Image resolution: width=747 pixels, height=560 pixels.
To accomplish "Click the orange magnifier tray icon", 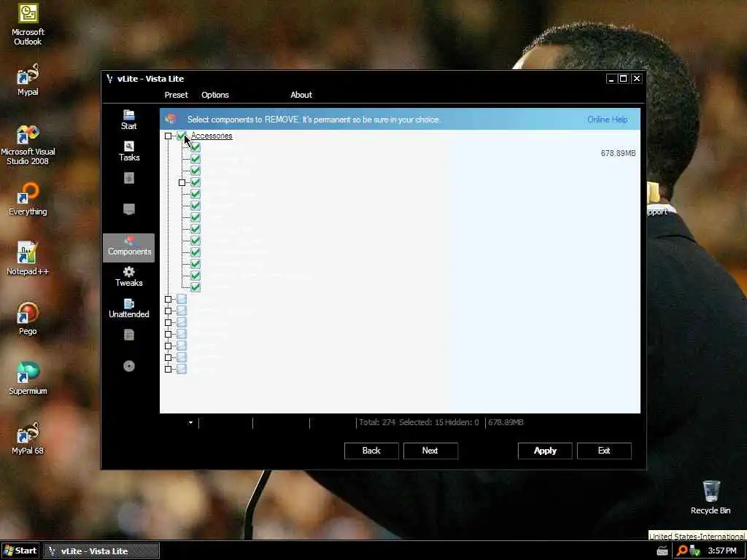I will tap(682, 551).
